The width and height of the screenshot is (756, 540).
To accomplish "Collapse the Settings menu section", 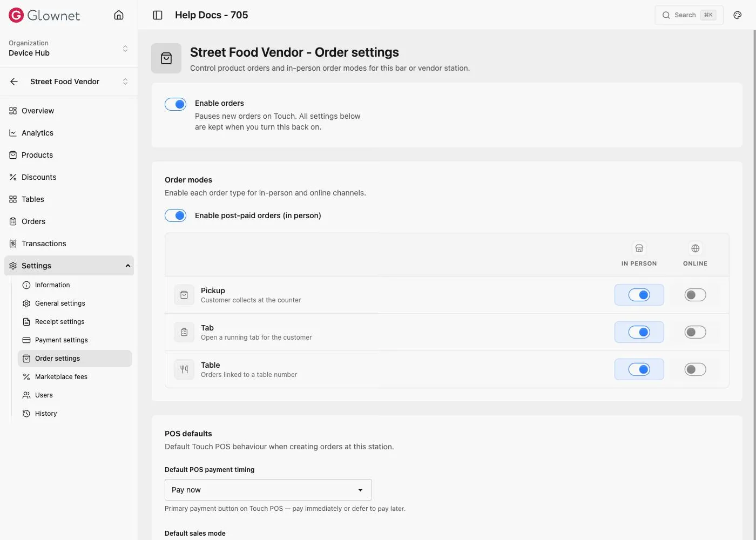I will (69, 266).
